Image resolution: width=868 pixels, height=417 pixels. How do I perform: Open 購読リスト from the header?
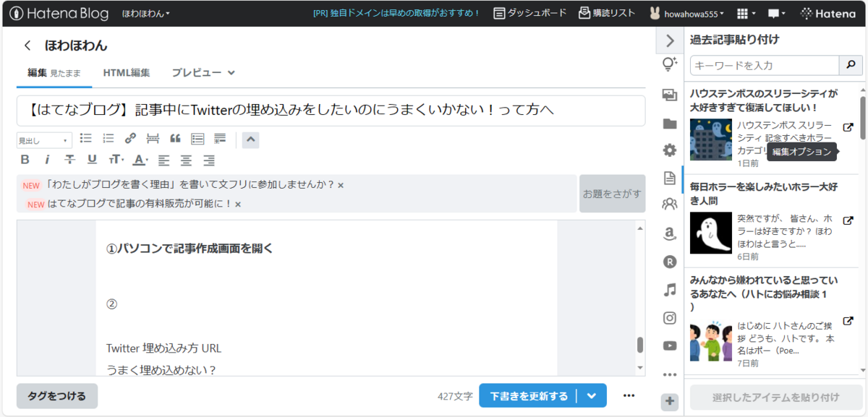point(607,13)
